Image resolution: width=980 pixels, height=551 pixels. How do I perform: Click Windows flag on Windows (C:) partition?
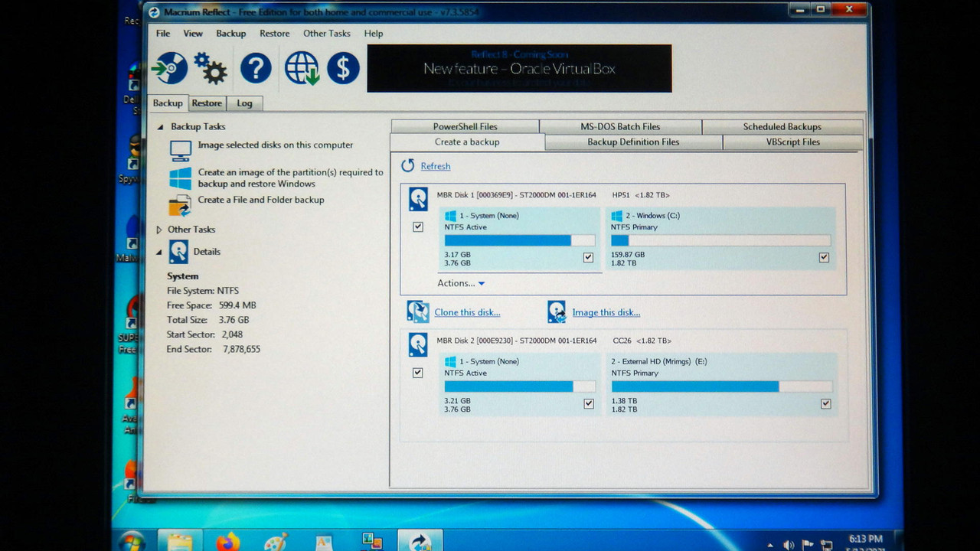pos(617,216)
